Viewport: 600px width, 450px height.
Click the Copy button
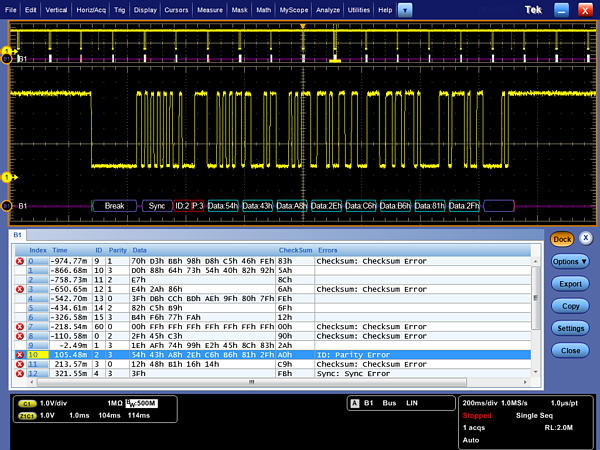[x=571, y=306]
